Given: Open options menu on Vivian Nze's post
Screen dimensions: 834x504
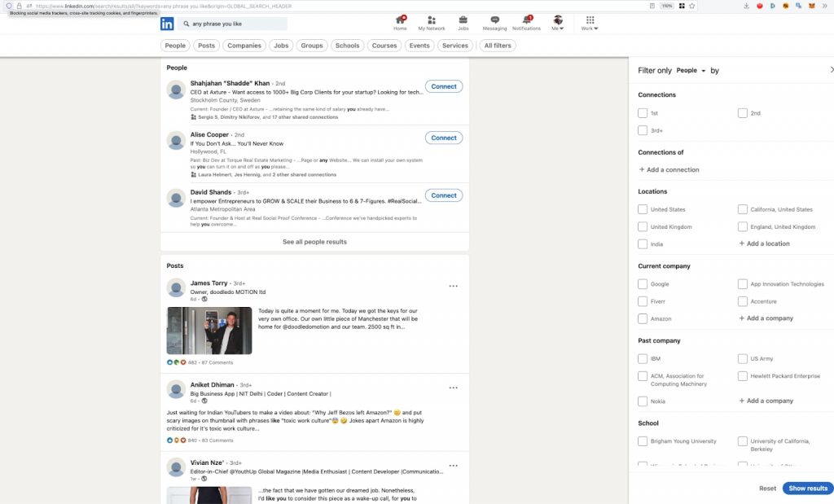Looking at the screenshot, I should [x=453, y=466].
